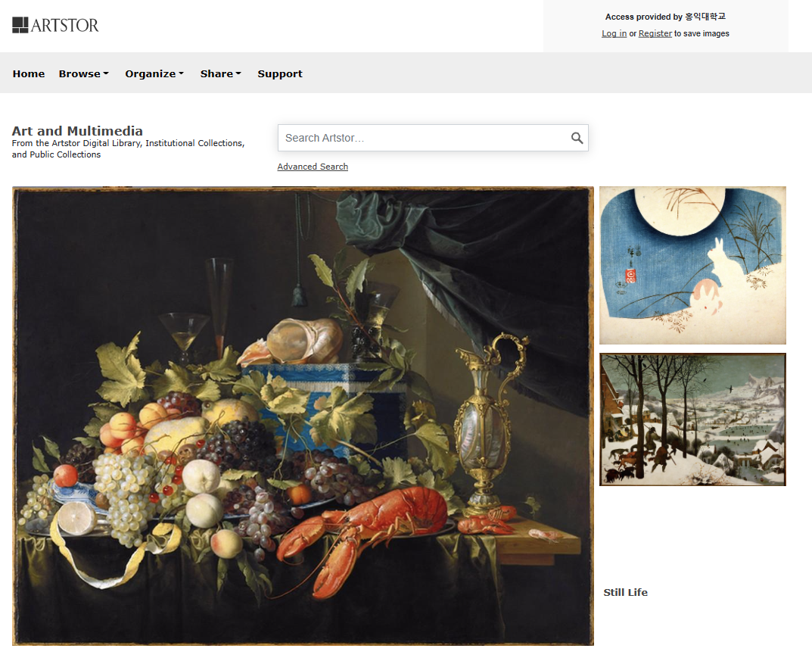Click the Browse dropdown arrow

tap(106, 73)
